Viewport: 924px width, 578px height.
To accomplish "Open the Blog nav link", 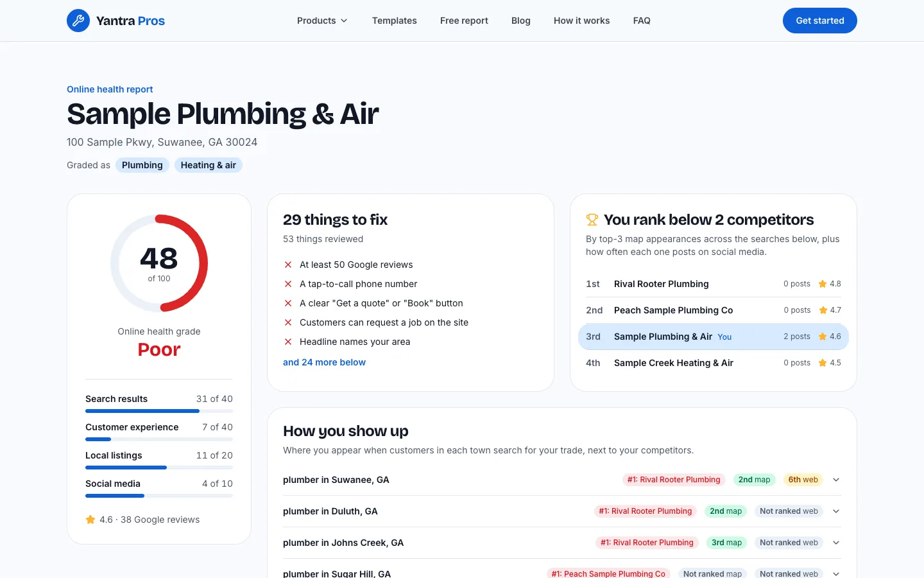I will click(521, 21).
